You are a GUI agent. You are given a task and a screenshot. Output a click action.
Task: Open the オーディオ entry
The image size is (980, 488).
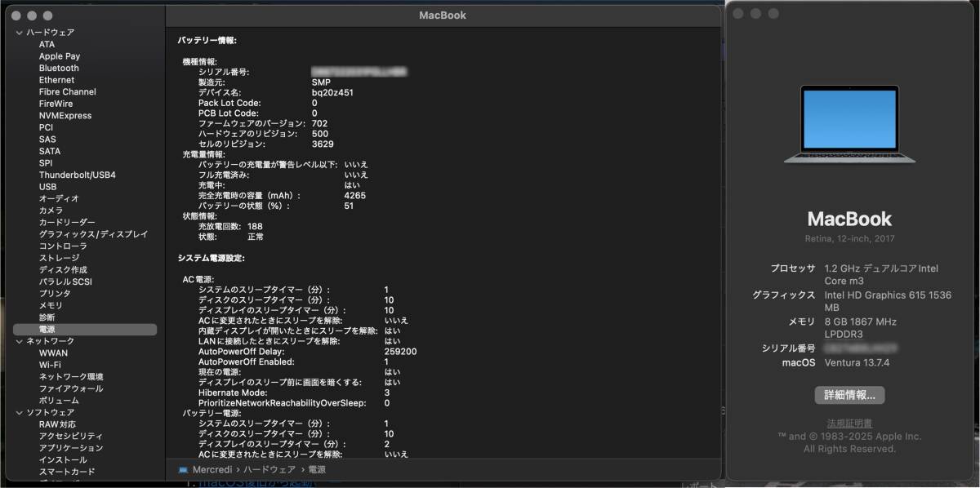tap(59, 198)
